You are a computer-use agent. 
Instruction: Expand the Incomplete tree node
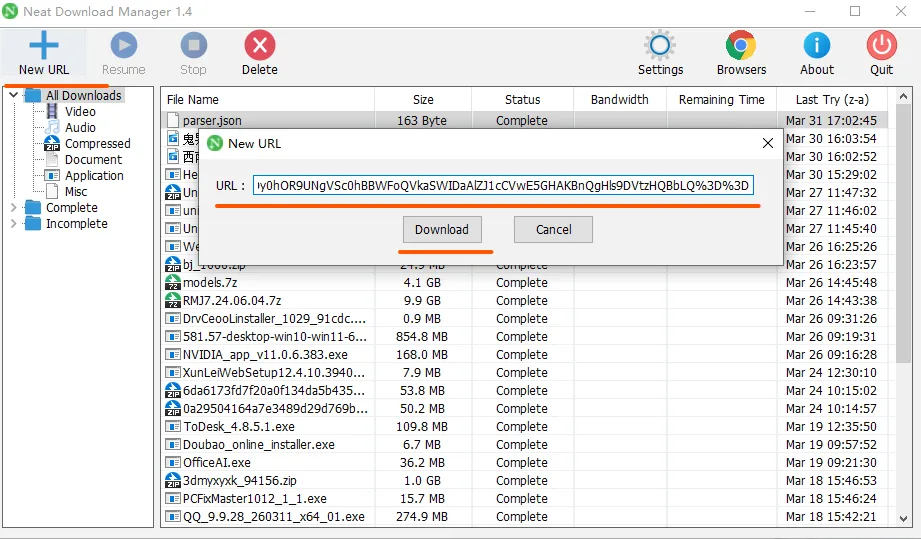tap(14, 223)
